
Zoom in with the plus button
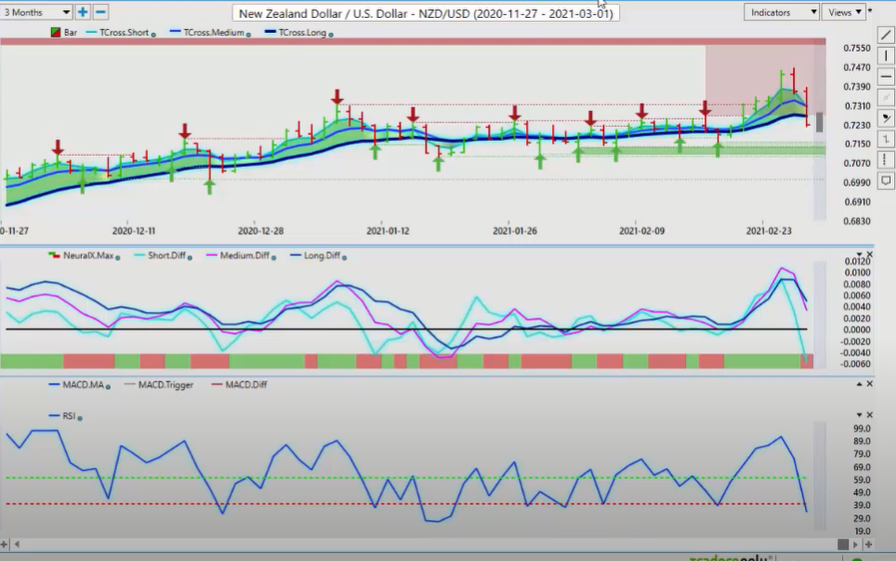pos(83,12)
